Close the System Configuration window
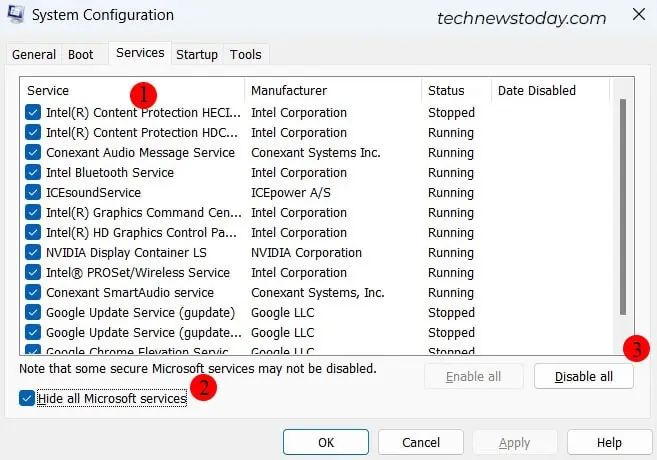The image size is (657, 460). (639, 14)
